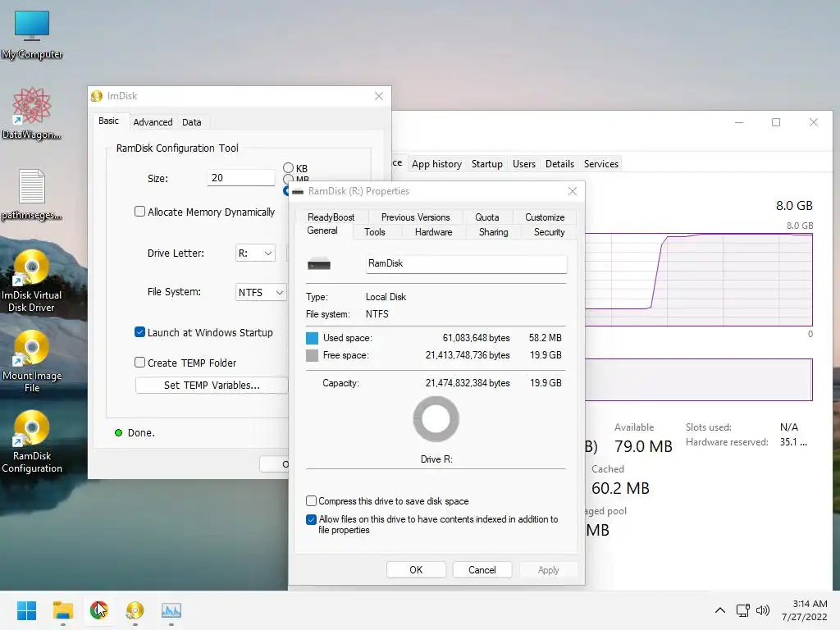
Task: Open the Mount Image File shortcut
Action: tap(32, 362)
